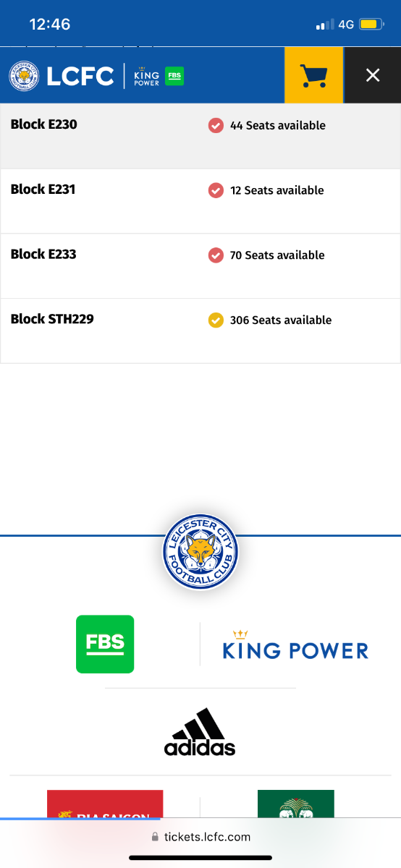Tap the small FBS badge in header
Image resolution: width=401 pixels, height=868 pixels.
174,76
